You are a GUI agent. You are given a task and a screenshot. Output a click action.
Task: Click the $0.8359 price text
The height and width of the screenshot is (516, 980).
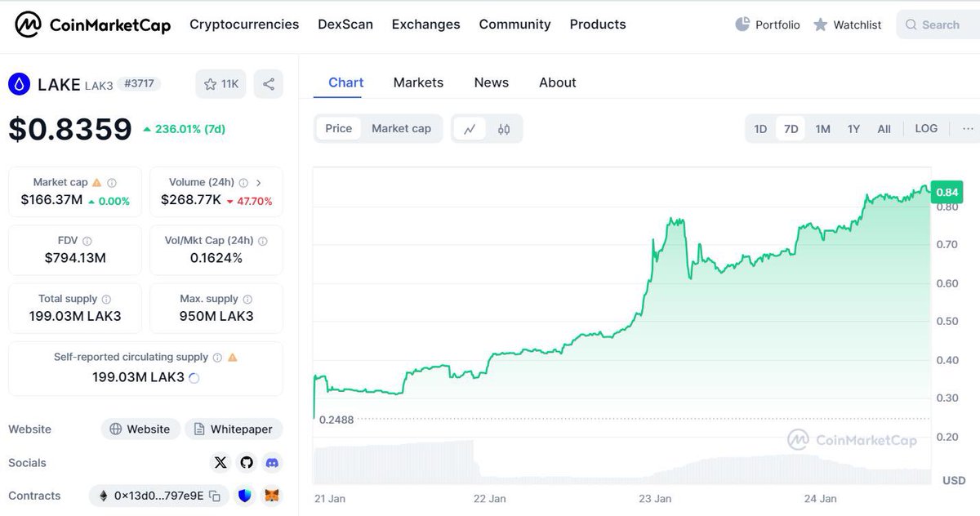pos(70,129)
